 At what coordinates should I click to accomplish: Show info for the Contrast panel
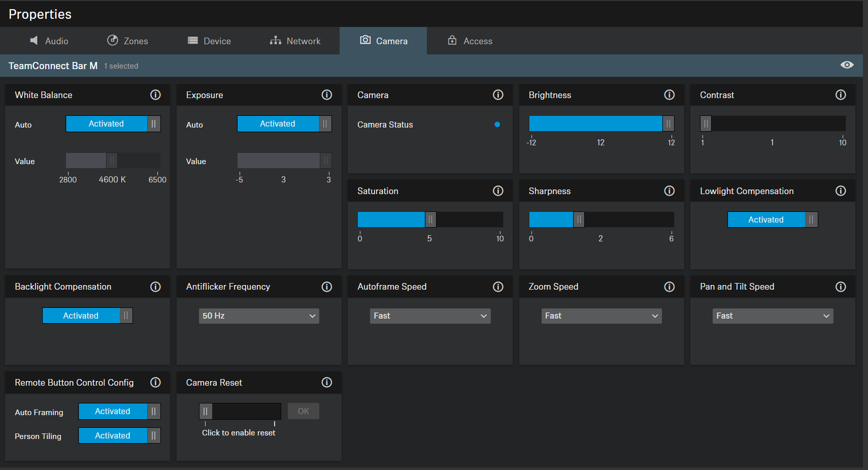coord(841,95)
